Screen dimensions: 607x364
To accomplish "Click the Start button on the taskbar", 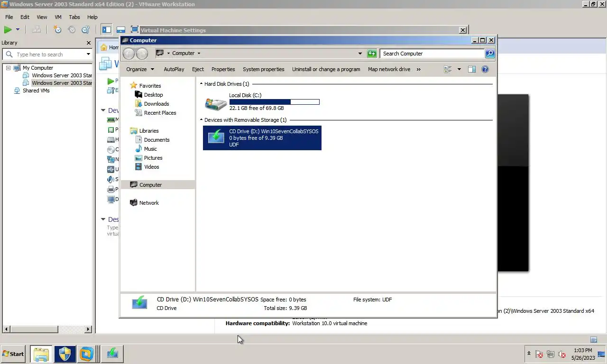I will click(x=13, y=354).
